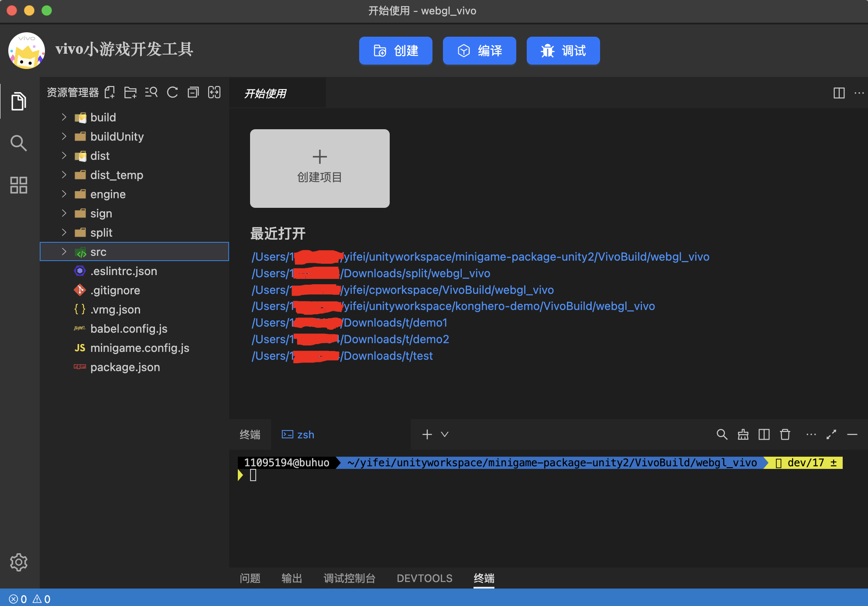868x606 pixels.
Task: Click the errors count in status bar
Action: click(x=18, y=599)
